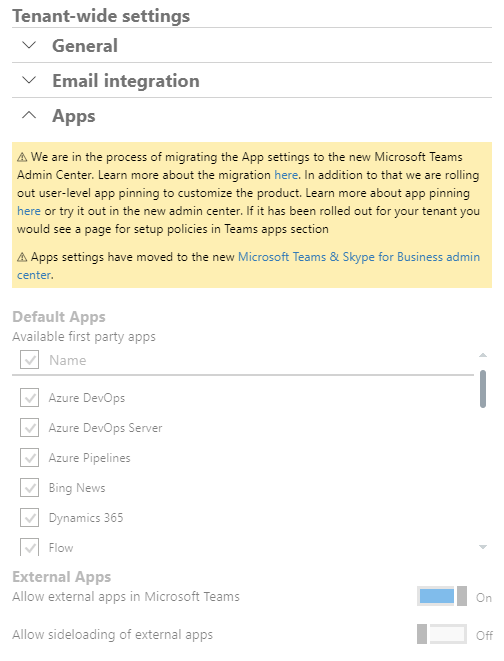The image size is (504, 661).
Task: Open first 'here' link about migration
Action: 286,175
